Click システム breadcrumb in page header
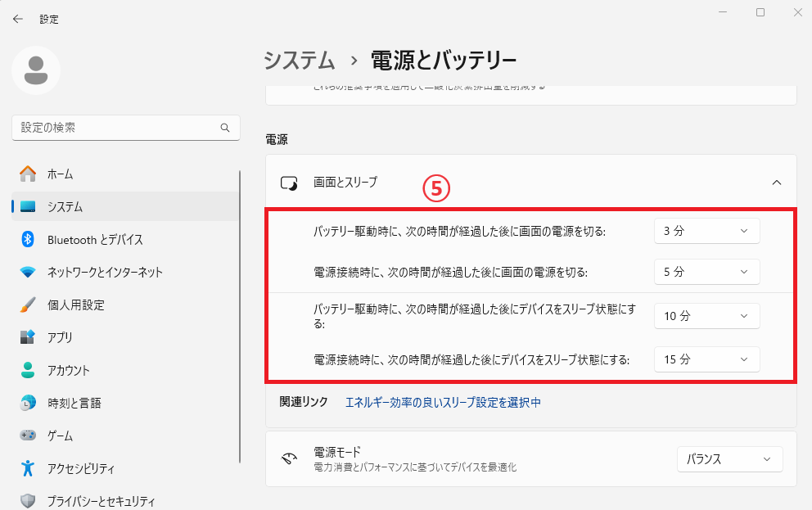The height and width of the screenshot is (510, 812). tap(300, 60)
